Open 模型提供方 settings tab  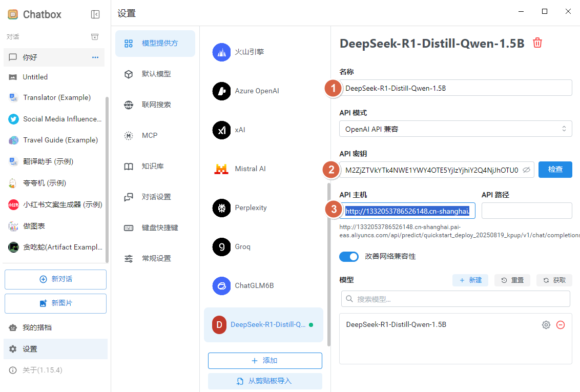coord(155,44)
